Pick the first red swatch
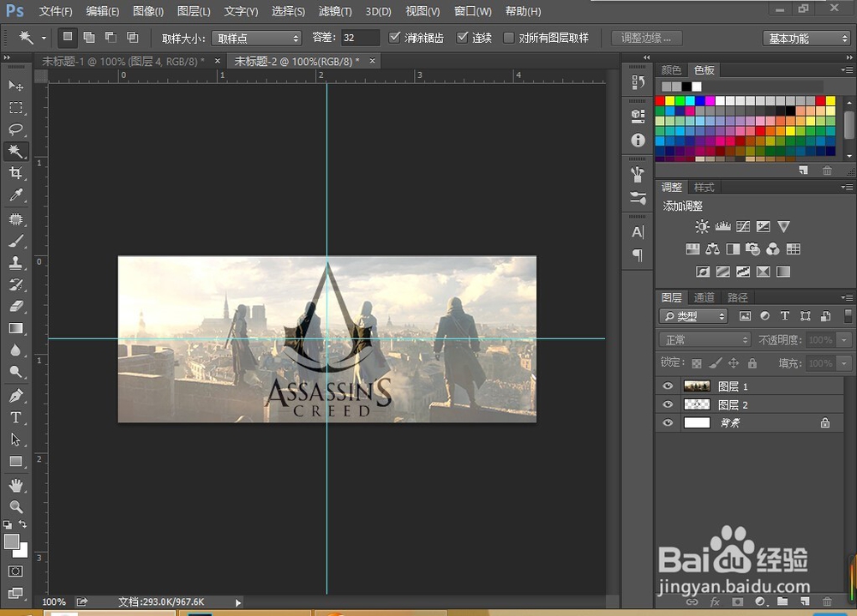The image size is (857, 616). (x=660, y=100)
